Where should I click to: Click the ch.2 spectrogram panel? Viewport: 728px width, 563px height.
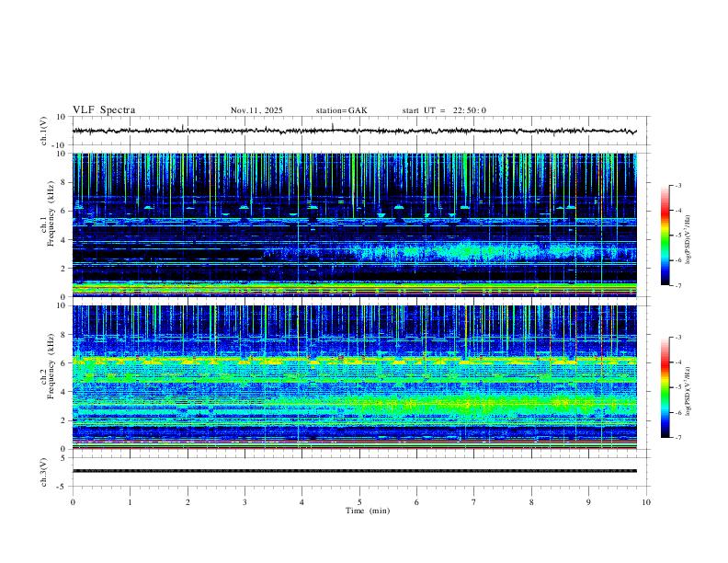tap(354, 377)
